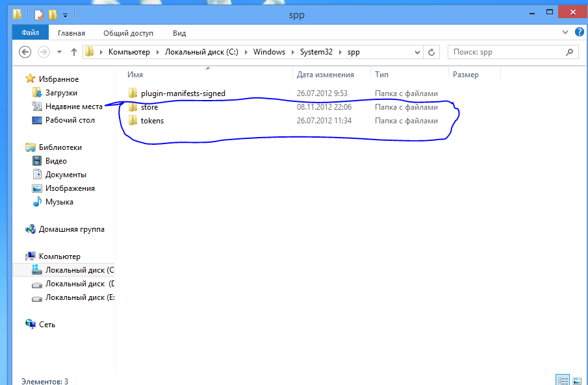Click the Музыка note icon

37,202
